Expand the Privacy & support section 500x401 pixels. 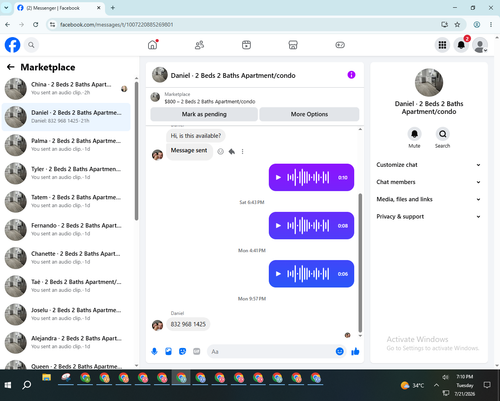(429, 217)
